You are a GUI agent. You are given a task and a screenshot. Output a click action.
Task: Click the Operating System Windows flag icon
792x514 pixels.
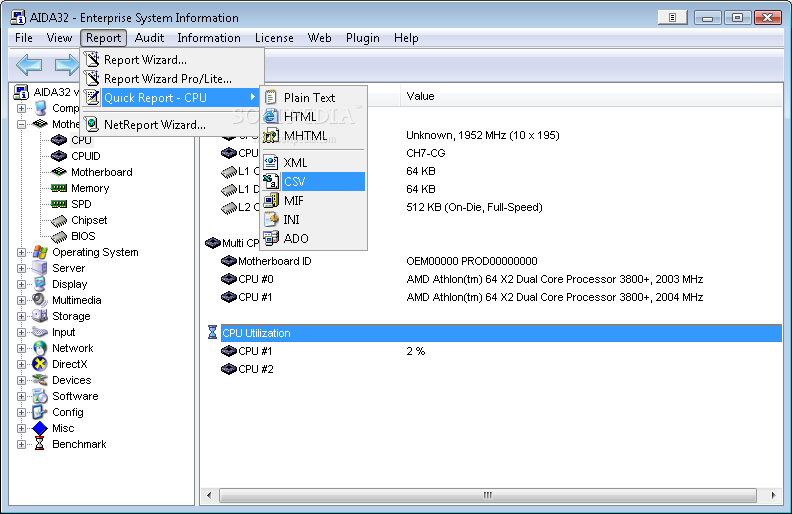pyautogui.click(x=40, y=252)
